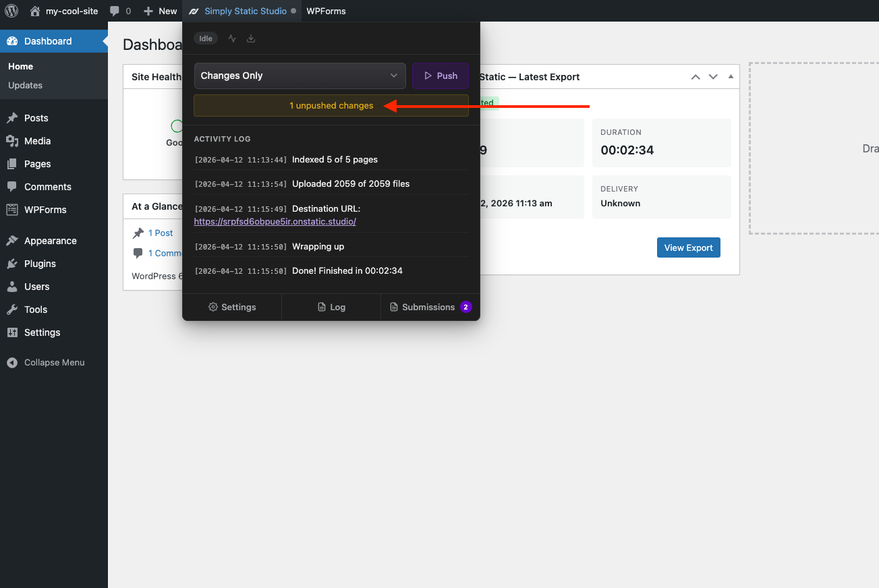
Task: Open the Appearance menu
Action: pos(54,241)
